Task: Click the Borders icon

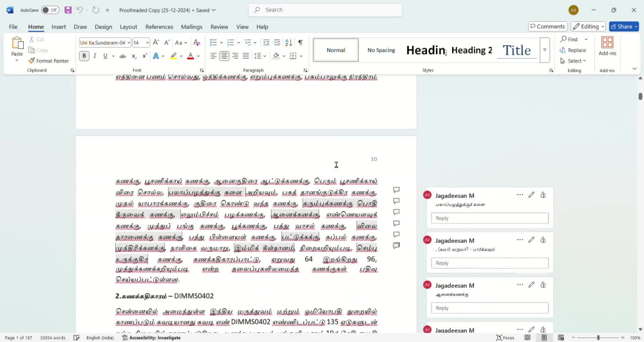Action: point(293,56)
